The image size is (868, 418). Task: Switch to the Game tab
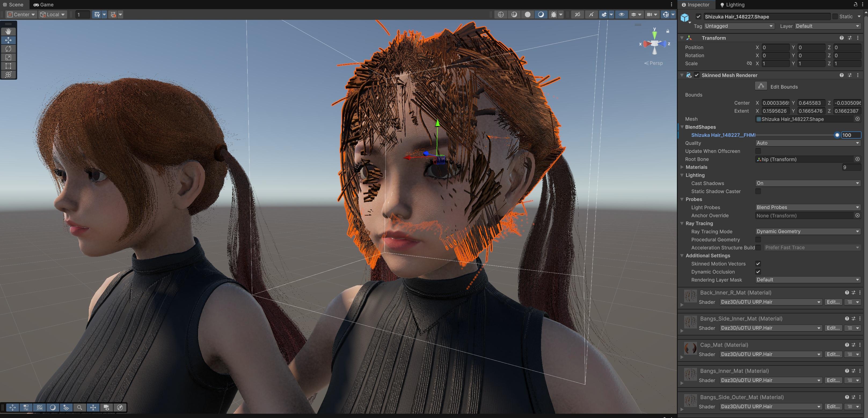[43, 5]
